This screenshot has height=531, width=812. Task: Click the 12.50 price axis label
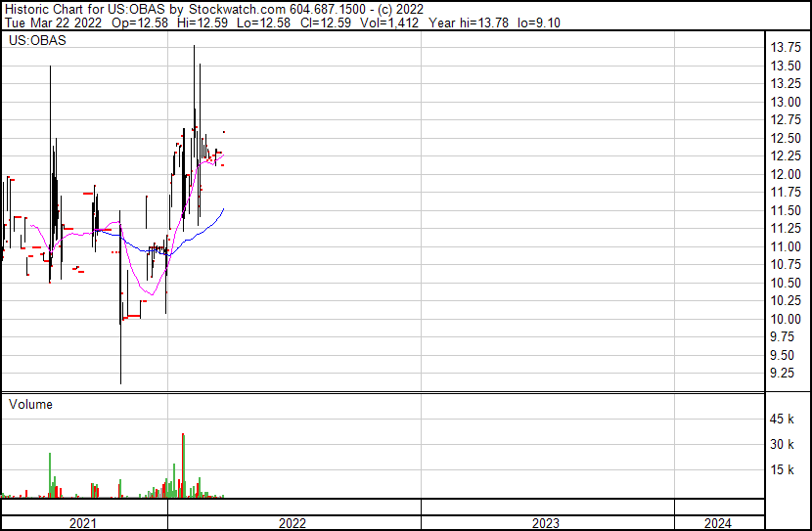787,138
